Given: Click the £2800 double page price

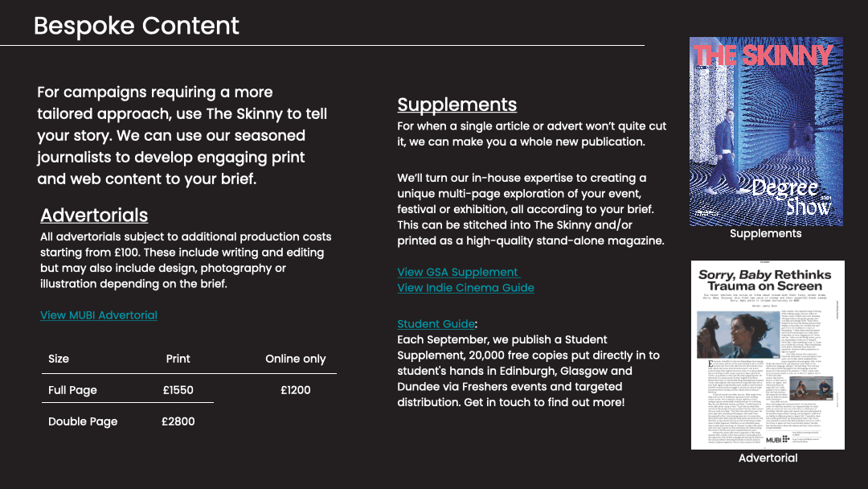Looking at the screenshot, I should tap(178, 421).
